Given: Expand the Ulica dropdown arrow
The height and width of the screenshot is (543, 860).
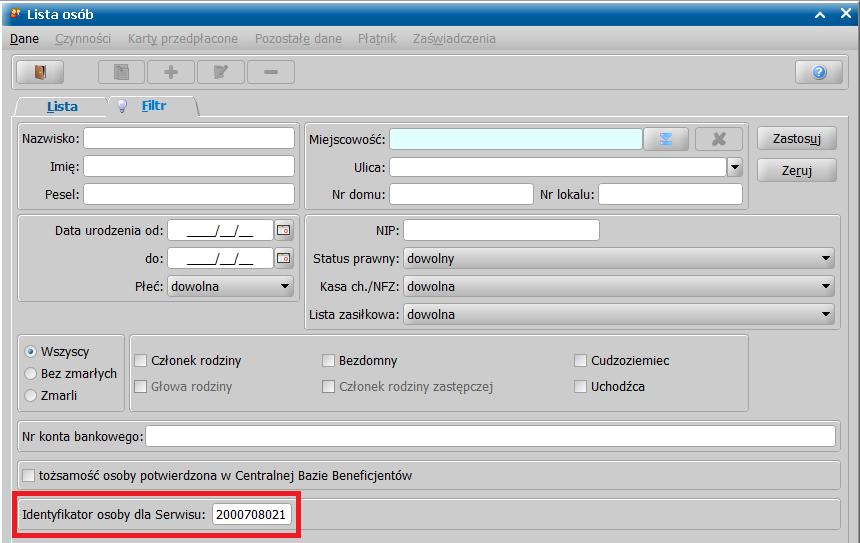Looking at the screenshot, I should (x=734, y=167).
